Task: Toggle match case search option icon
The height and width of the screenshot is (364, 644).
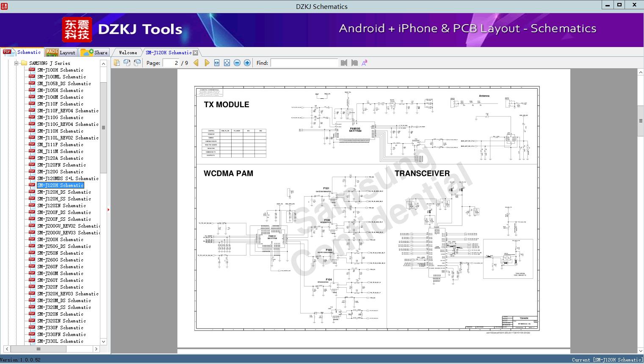Action: pos(364,63)
